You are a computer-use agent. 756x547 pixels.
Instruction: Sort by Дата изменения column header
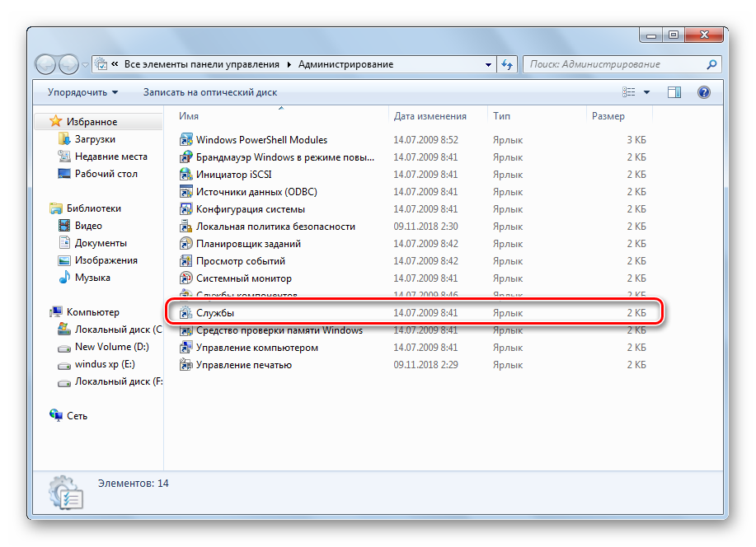pos(430,116)
